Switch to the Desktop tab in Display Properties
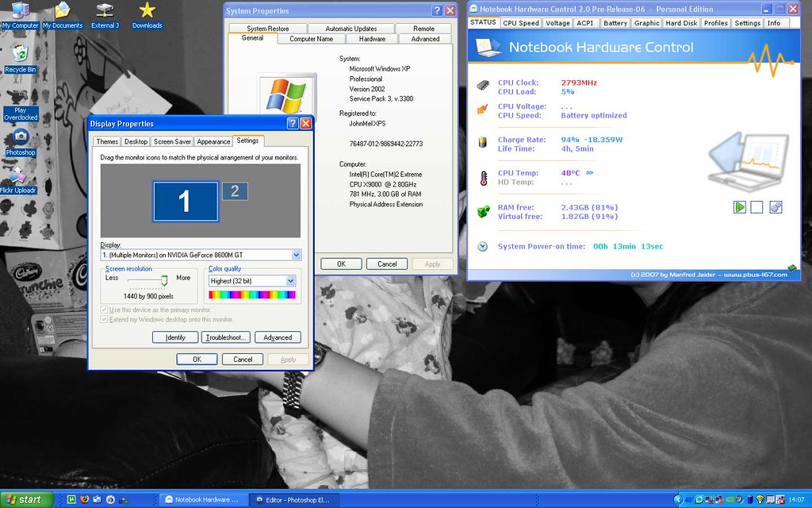Viewport: 812px width, 508px height. coord(136,141)
